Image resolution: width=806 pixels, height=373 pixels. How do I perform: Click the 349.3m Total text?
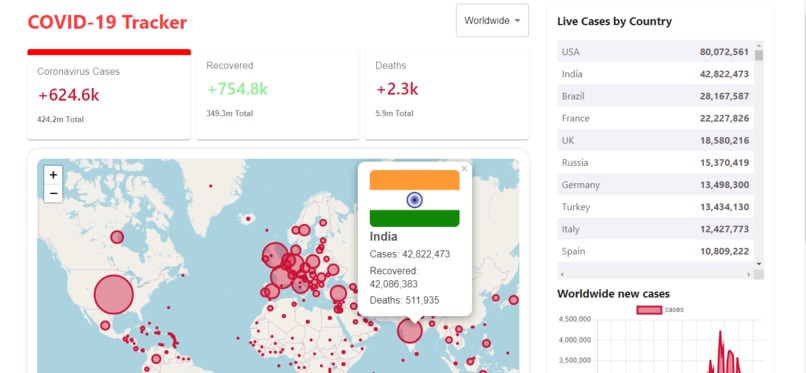point(229,113)
